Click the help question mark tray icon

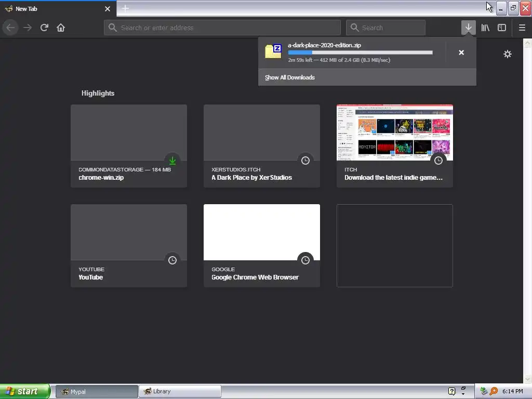(x=451, y=391)
